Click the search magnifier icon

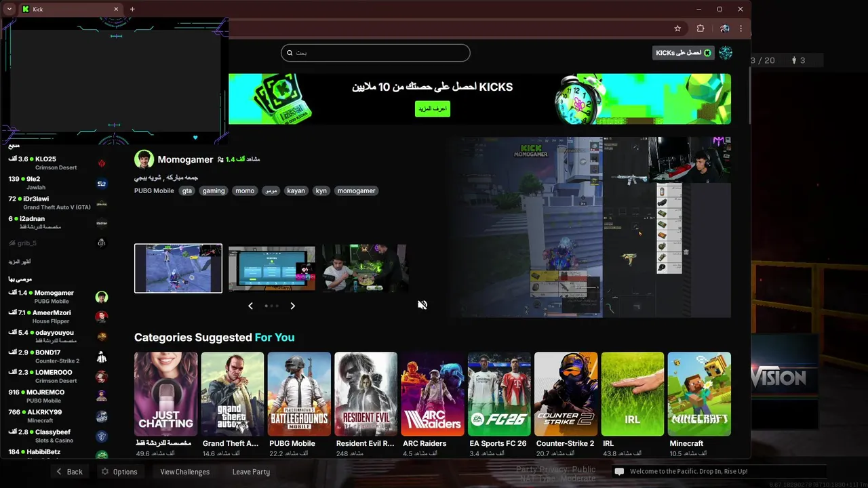pos(290,53)
